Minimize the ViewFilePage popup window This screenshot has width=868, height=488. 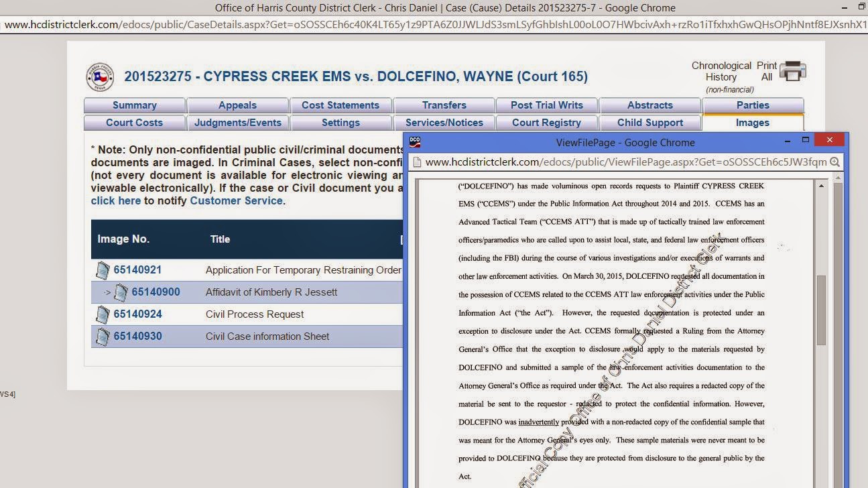click(x=788, y=141)
